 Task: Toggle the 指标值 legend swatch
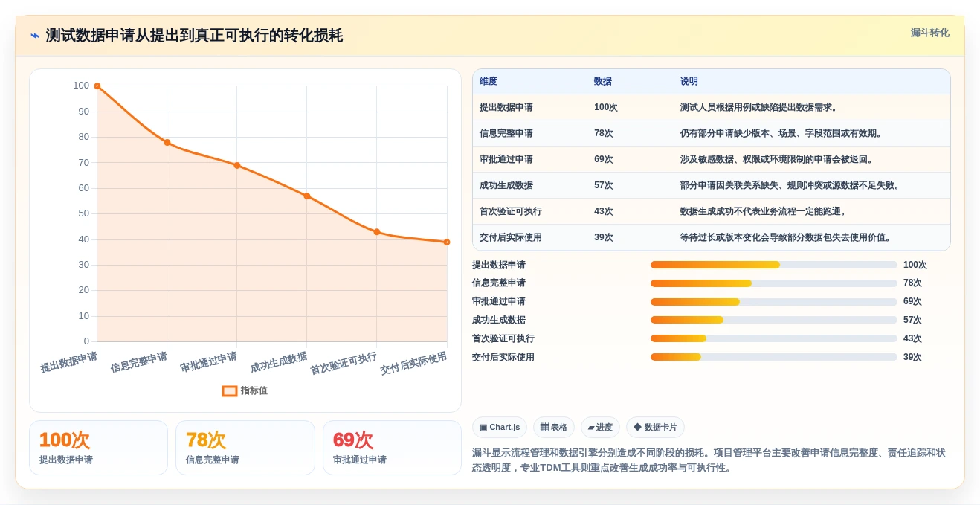click(x=230, y=390)
